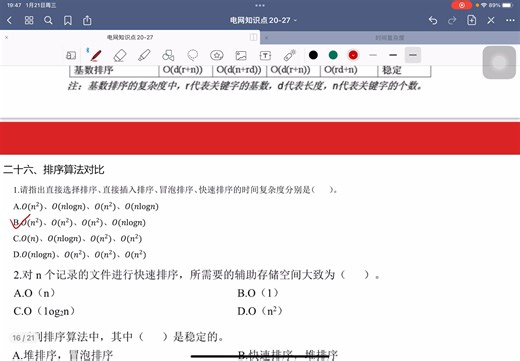Image resolution: width=520 pixels, height=361 pixels.
Task: Go back using the left arrow
Action: 9,21
